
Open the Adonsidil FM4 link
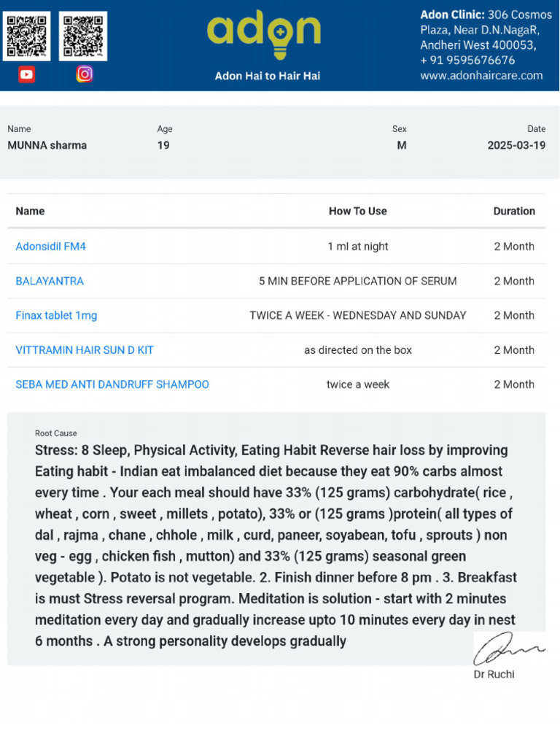coord(50,247)
